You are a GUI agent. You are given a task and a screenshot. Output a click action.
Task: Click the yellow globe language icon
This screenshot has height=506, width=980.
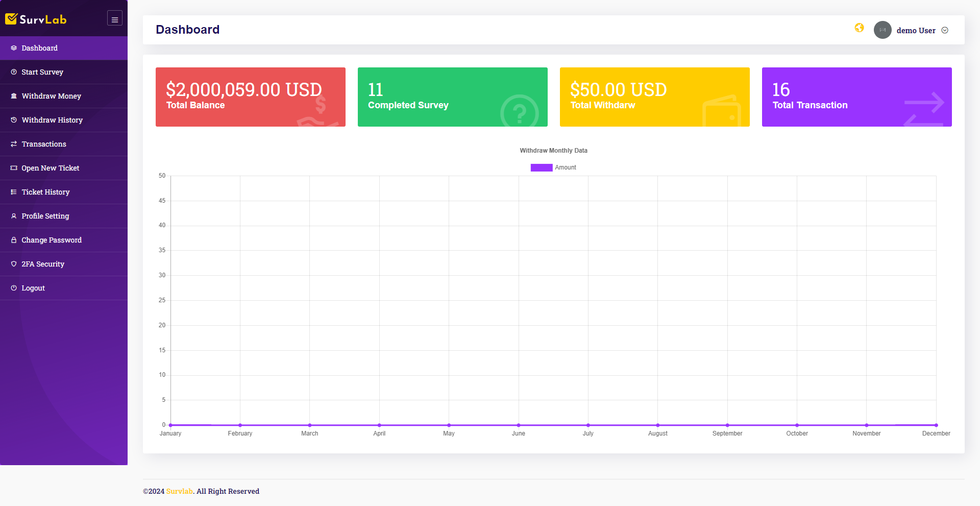859,29
